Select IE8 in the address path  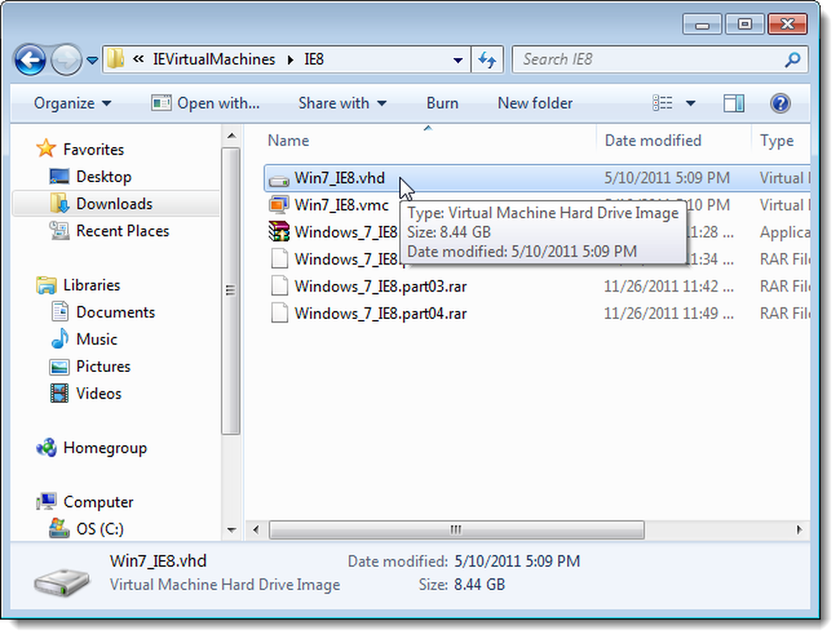[x=314, y=59]
